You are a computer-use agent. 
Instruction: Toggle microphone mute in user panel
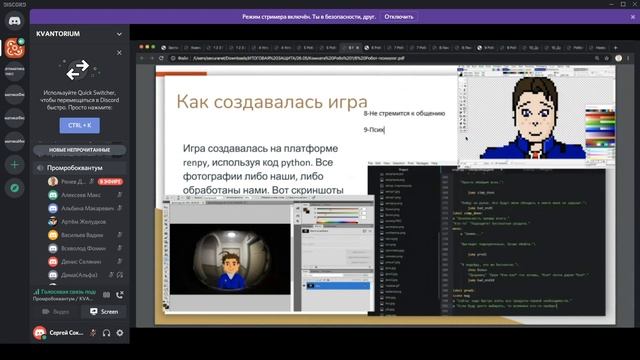pos(93,333)
